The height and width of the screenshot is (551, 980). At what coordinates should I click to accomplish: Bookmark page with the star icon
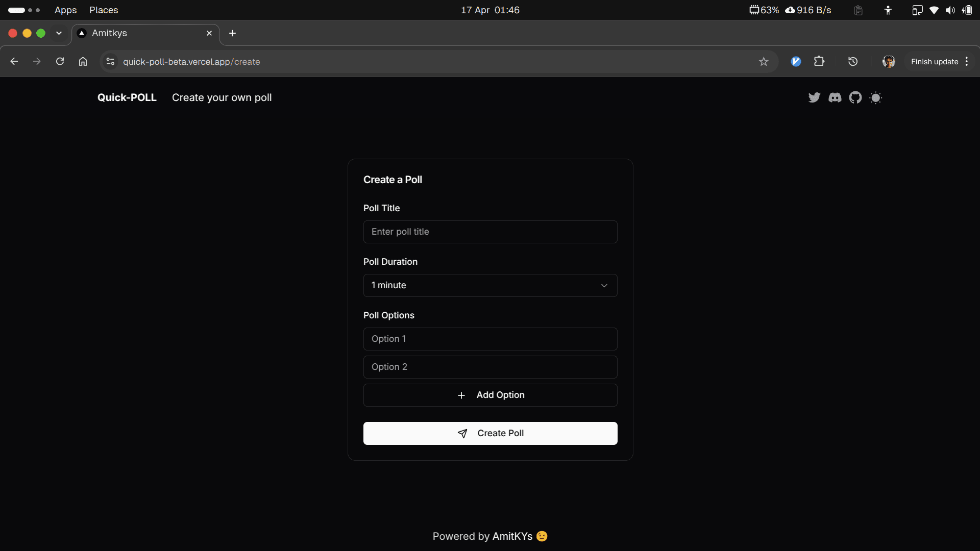tap(764, 62)
